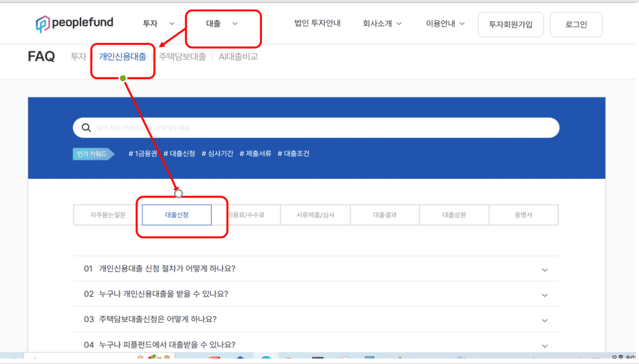Open the 대출 dropdown menu
Viewport: 639px width, 364px height.
(x=222, y=24)
